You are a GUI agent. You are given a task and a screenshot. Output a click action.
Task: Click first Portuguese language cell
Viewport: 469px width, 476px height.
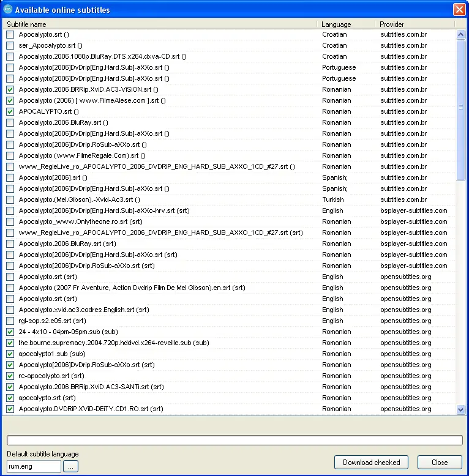coord(339,67)
